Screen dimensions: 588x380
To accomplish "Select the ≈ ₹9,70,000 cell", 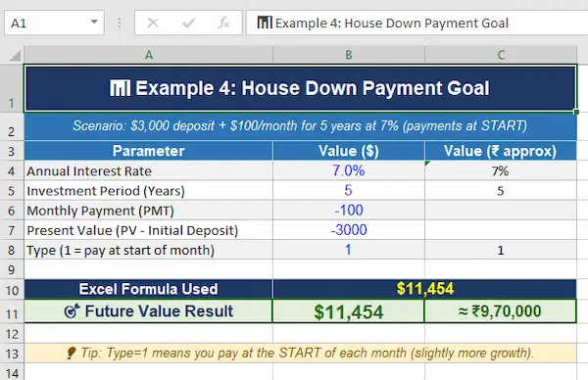I will 501,311.
